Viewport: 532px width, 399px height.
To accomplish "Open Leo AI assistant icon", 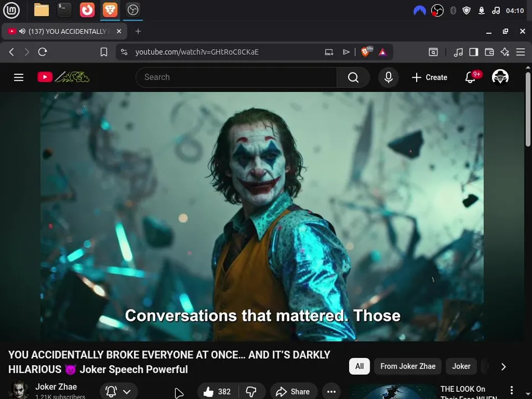I will [x=505, y=52].
